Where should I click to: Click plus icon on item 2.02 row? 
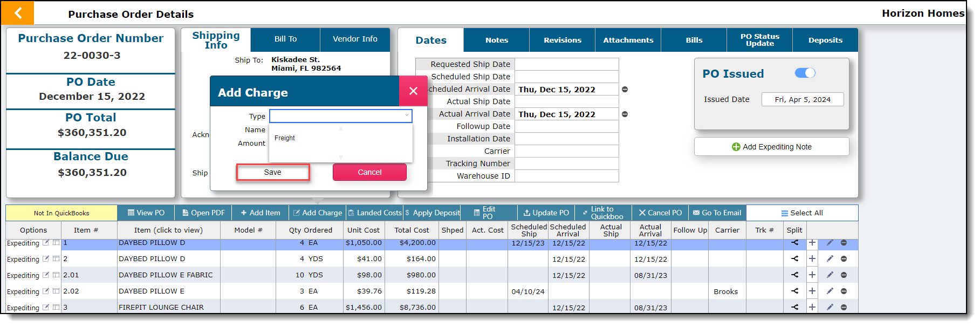[812, 291]
